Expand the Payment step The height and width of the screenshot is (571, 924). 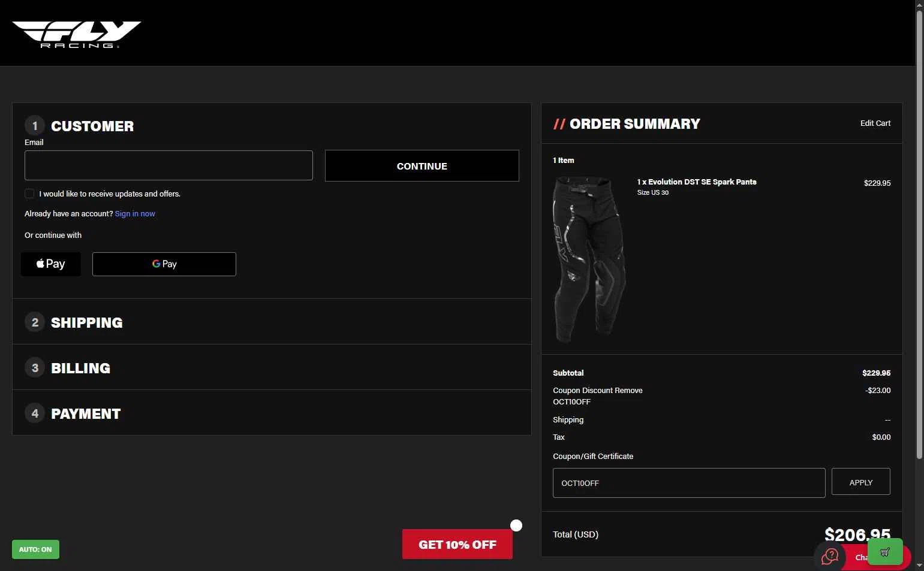[272, 413]
